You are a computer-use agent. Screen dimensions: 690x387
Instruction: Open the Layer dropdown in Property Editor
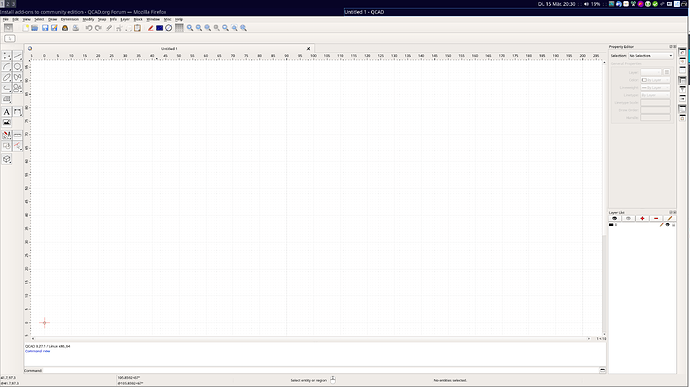coord(651,72)
